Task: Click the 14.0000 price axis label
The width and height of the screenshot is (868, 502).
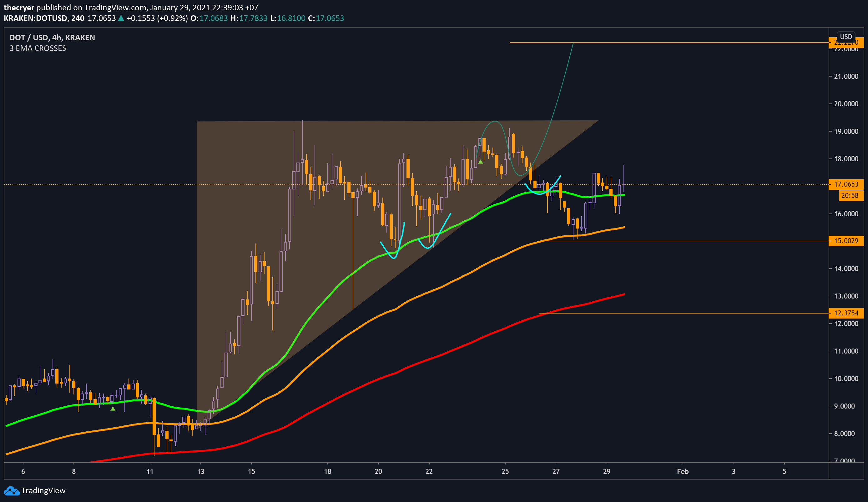Action: point(846,269)
